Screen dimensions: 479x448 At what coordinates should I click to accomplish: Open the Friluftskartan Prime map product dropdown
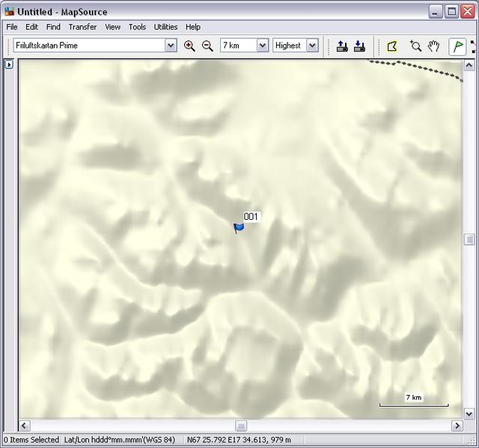pos(171,46)
